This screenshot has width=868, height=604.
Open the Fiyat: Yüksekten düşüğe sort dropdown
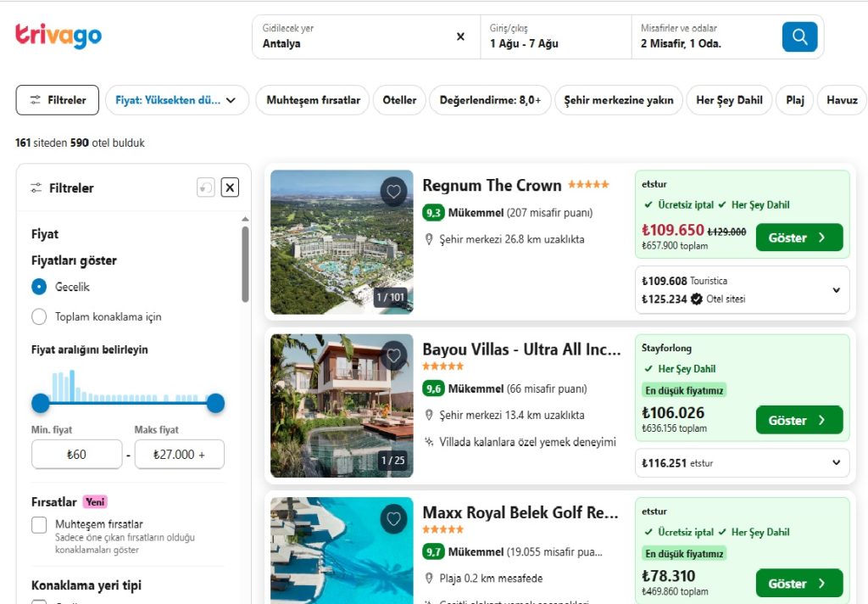[x=176, y=100]
